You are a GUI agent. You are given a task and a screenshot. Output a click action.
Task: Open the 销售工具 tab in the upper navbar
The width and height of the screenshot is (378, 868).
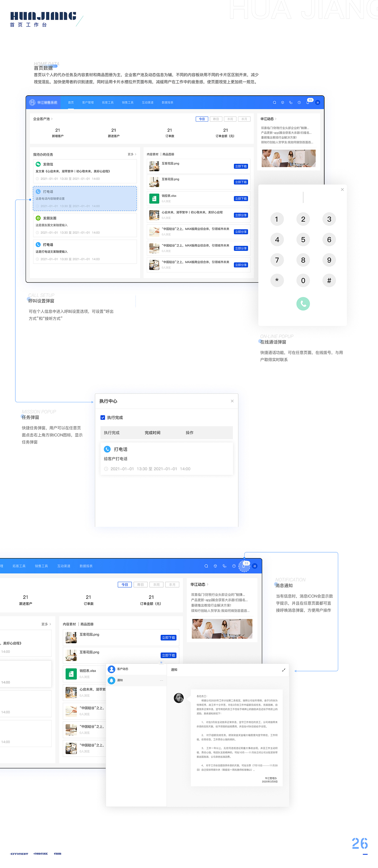(128, 102)
